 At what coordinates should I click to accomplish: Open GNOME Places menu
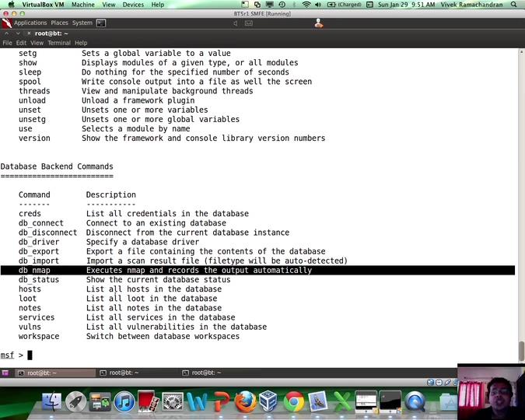click(x=59, y=23)
